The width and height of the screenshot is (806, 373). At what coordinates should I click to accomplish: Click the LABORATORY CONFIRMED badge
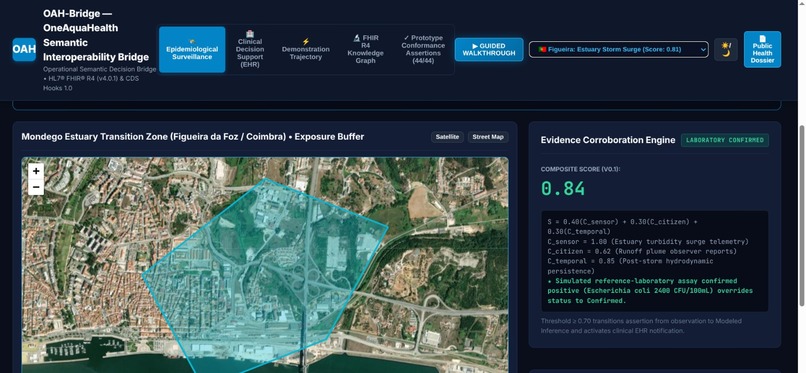point(725,140)
